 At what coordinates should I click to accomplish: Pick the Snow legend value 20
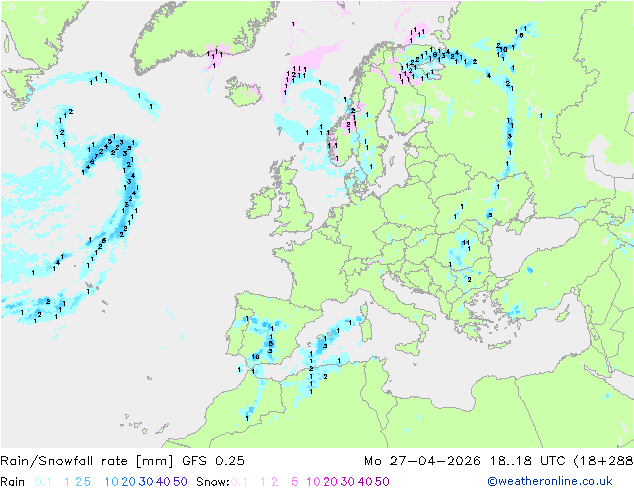[330, 482]
